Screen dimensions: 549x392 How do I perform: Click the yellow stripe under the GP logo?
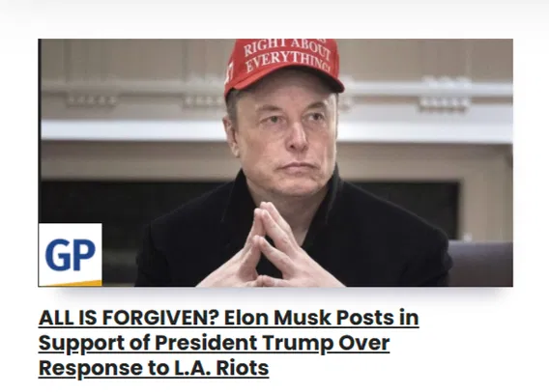[x=75, y=283]
